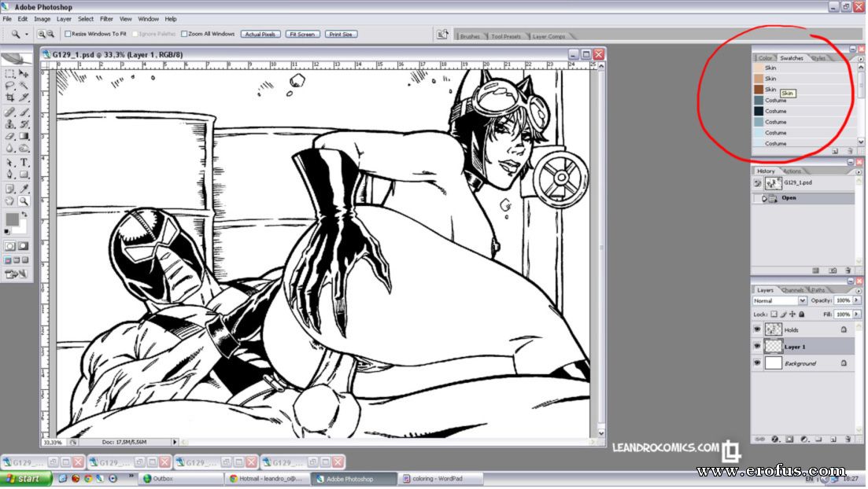The image size is (868, 489).
Task: Swap foreground and background colors
Action: [24, 215]
